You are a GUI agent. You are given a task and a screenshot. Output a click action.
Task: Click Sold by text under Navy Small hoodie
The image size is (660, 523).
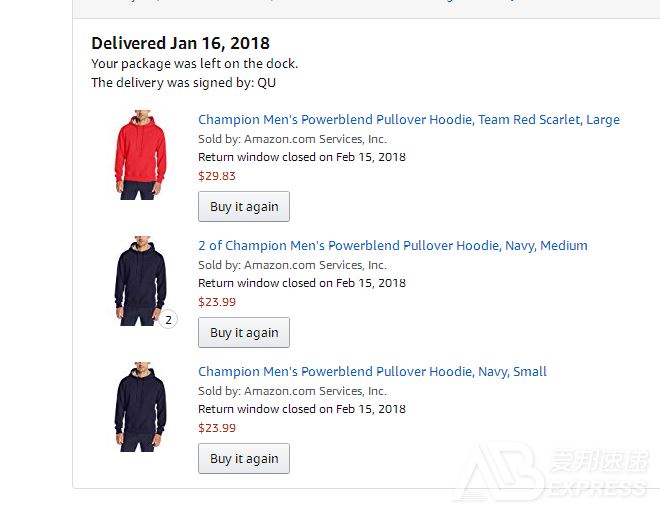(x=292, y=391)
